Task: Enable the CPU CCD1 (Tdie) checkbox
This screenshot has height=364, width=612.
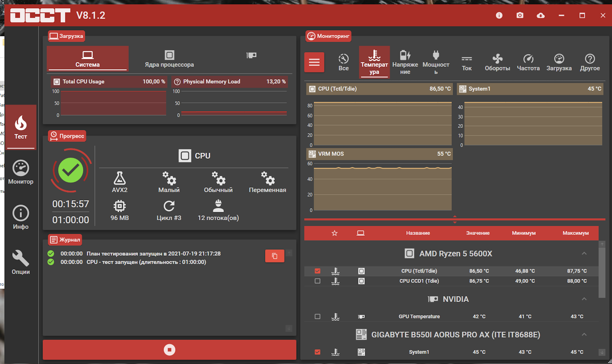Action: pyautogui.click(x=318, y=281)
